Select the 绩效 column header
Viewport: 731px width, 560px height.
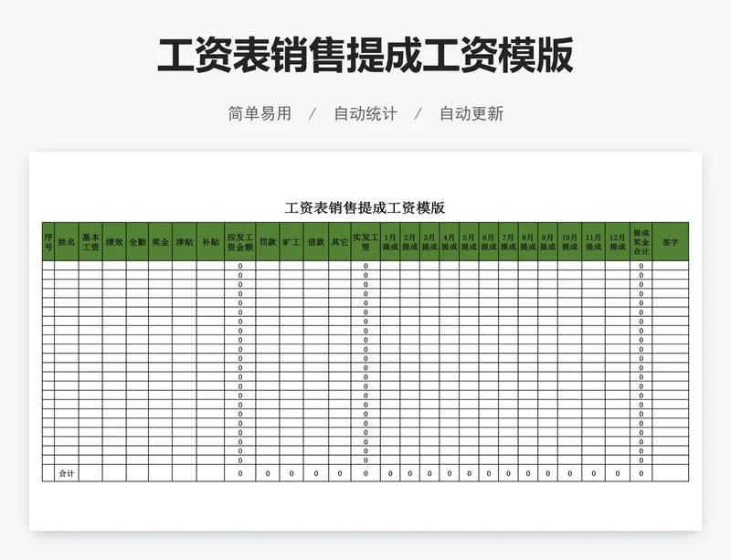[114, 241]
